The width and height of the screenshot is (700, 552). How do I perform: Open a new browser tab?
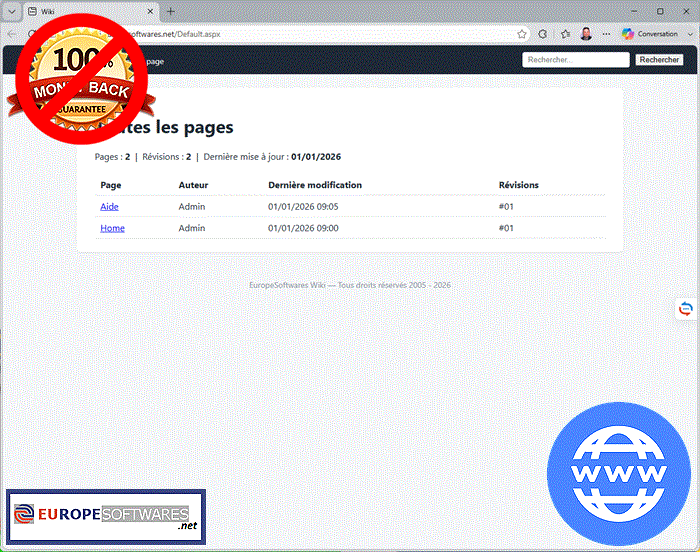(x=171, y=12)
